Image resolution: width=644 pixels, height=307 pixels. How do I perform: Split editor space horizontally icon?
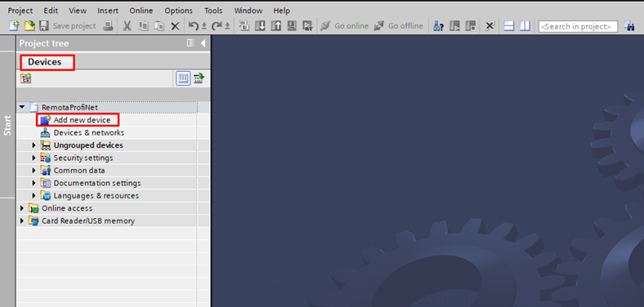tap(509, 26)
